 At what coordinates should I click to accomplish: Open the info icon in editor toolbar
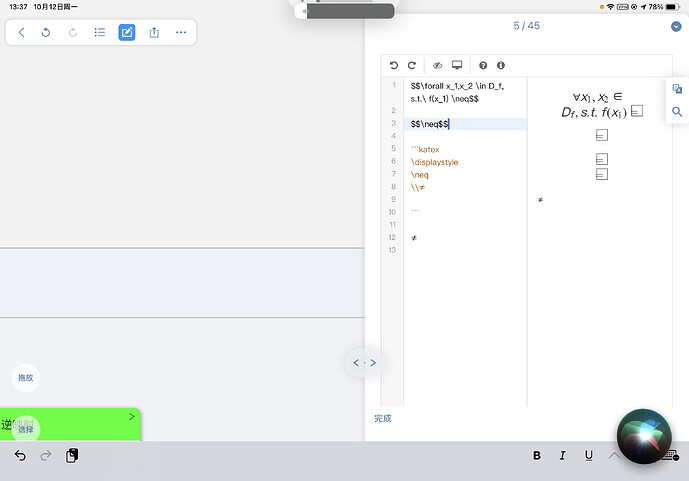pos(501,65)
